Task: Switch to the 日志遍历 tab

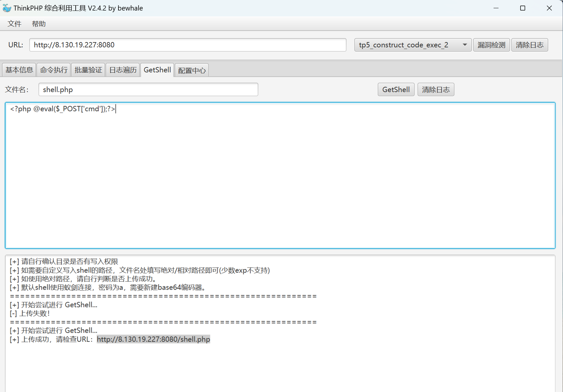Action: (123, 70)
